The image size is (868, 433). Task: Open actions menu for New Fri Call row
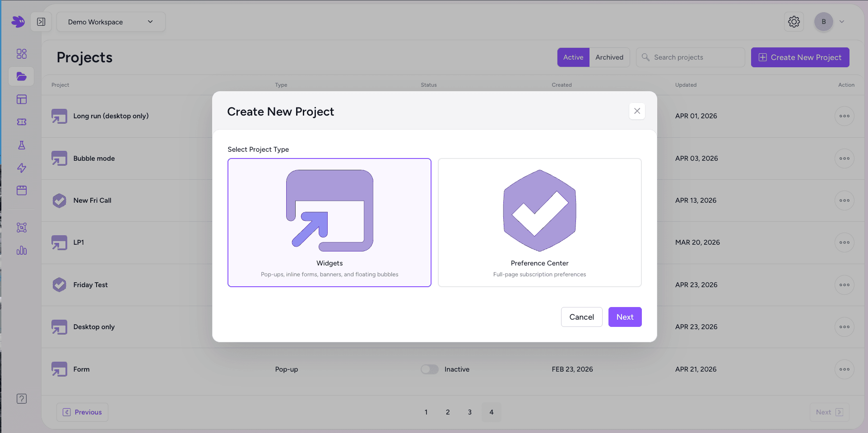click(x=845, y=200)
